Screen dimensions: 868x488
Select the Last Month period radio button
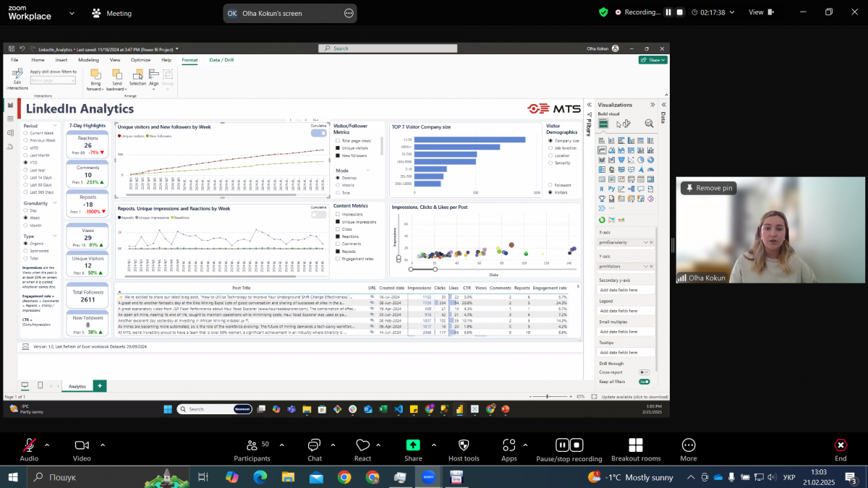point(26,155)
